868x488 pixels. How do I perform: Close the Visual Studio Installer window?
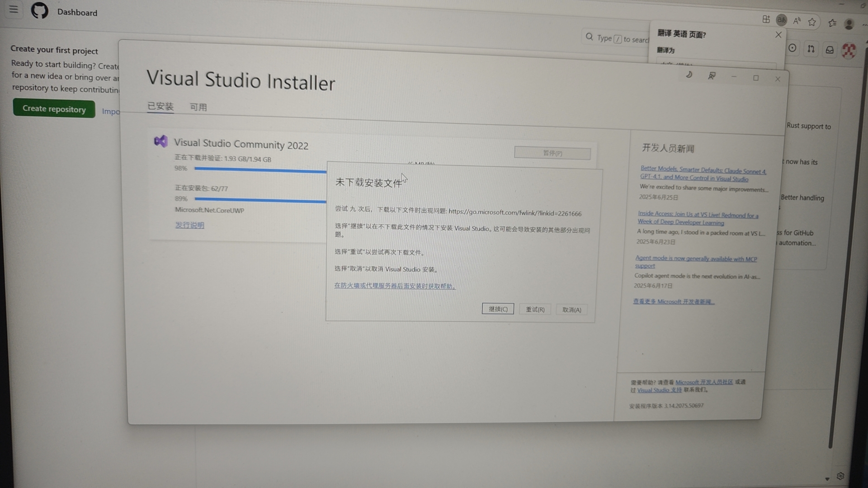778,79
